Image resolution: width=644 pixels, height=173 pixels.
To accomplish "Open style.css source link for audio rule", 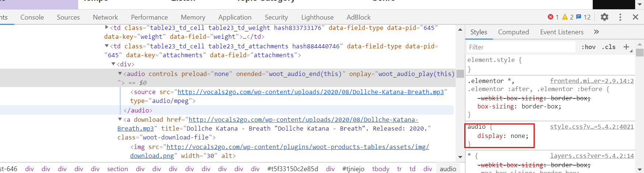I will click(x=592, y=127).
